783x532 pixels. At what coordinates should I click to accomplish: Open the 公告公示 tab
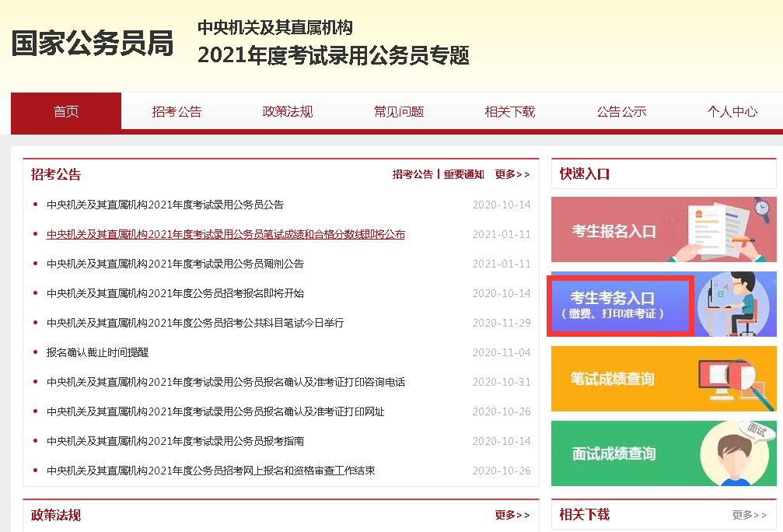point(620,111)
